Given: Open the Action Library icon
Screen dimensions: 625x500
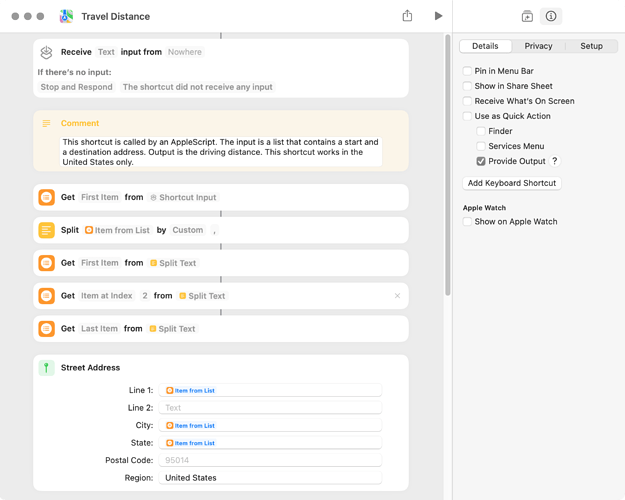Looking at the screenshot, I should pyautogui.click(x=527, y=16).
